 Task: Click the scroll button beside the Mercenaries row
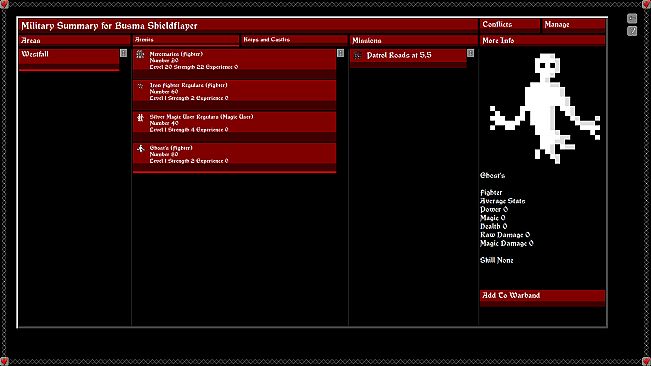[x=340, y=53]
